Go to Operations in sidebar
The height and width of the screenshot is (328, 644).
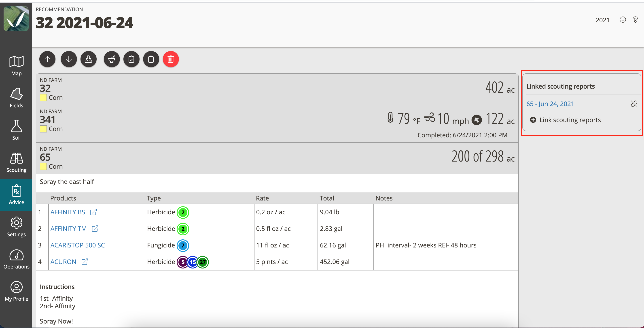pyautogui.click(x=17, y=259)
